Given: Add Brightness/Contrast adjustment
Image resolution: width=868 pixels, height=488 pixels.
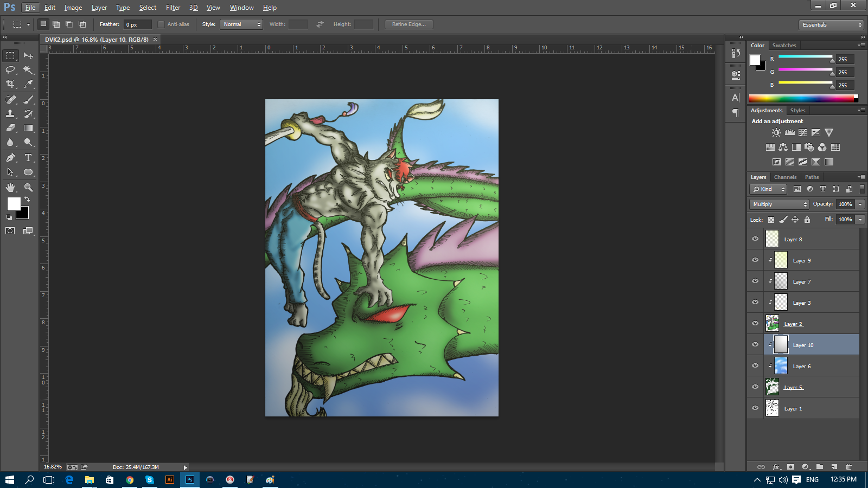Looking at the screenshot, I should [x=776, y=133].
